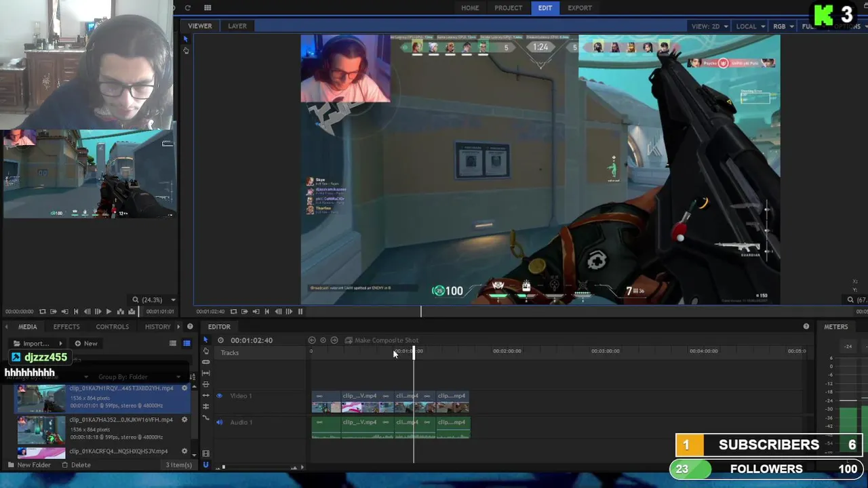Open the EXPORT tab
This screenshot has height=488, width=868.
pos(580,8)
